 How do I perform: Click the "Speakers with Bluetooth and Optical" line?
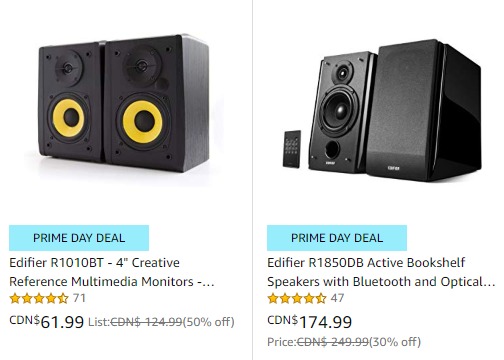(x=381, y=282)
